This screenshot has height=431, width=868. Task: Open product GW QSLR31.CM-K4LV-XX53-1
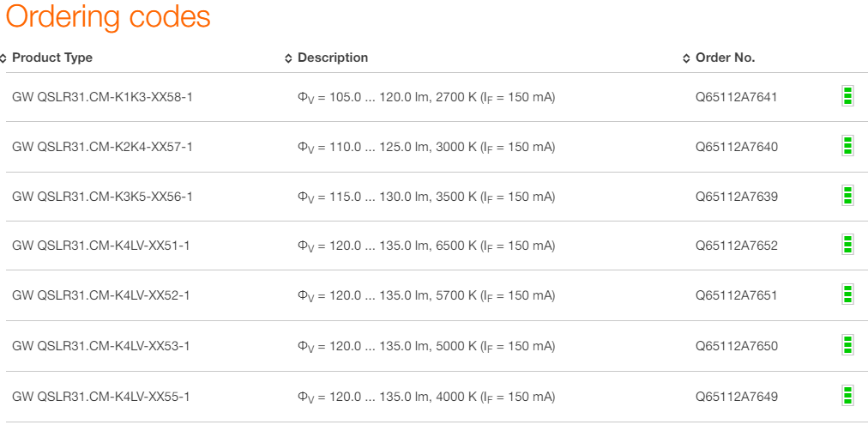[100, 346]
